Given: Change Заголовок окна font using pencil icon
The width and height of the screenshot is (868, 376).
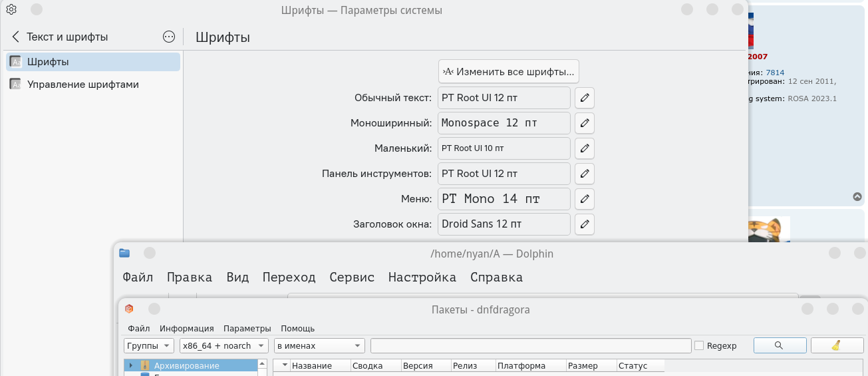Looking at the screenshot, I should coord(584,224).
